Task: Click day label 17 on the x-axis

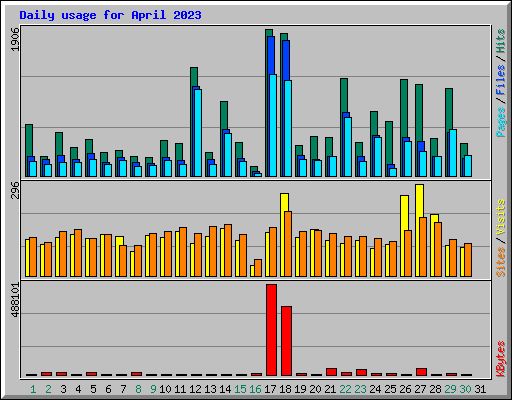Action: coord(270,389)
